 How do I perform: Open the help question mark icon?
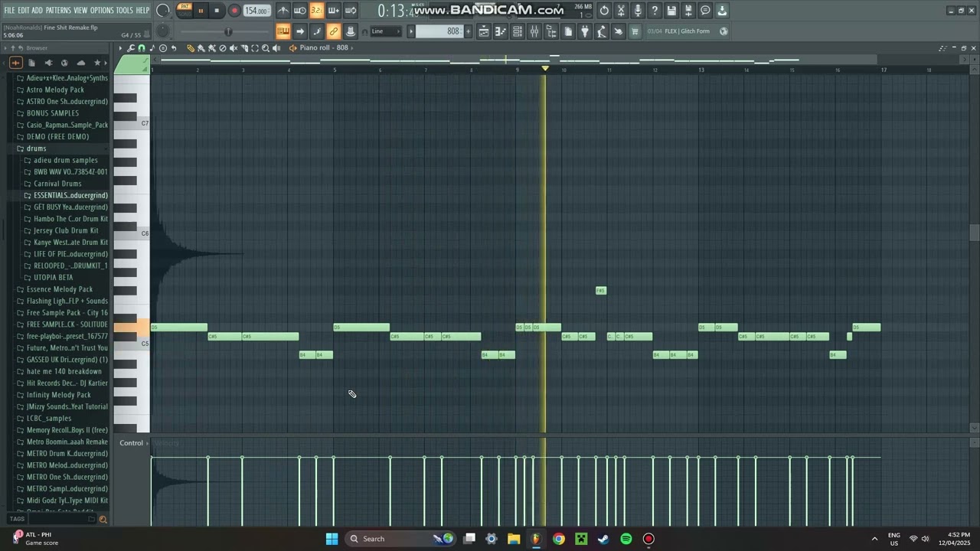pyautogui.click(x=655, y=11)
